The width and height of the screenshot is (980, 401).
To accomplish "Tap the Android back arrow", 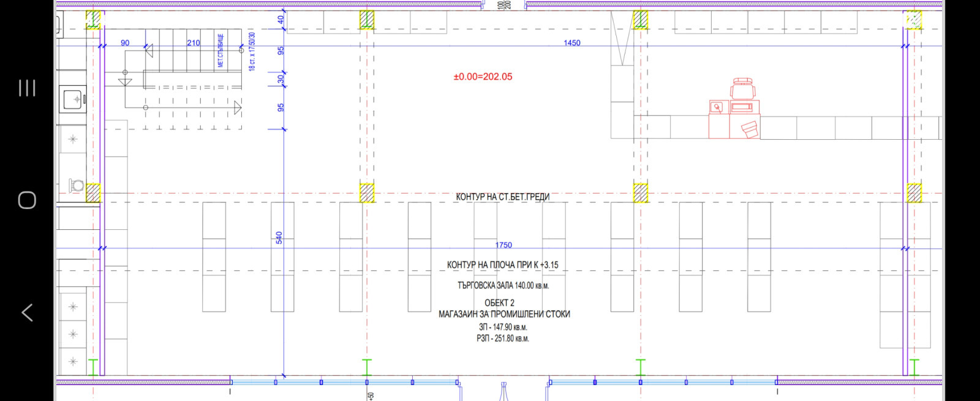I will 27,313.
